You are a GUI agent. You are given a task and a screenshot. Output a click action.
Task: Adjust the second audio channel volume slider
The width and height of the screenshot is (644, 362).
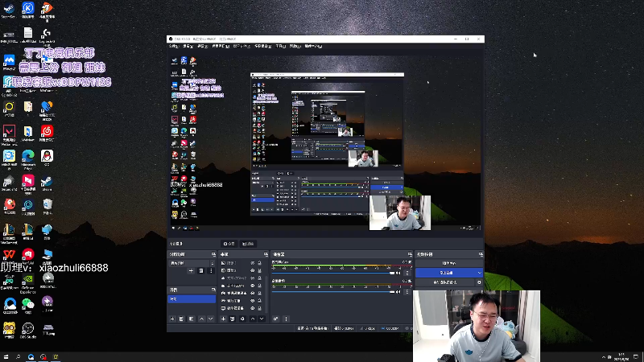[333, 292]
